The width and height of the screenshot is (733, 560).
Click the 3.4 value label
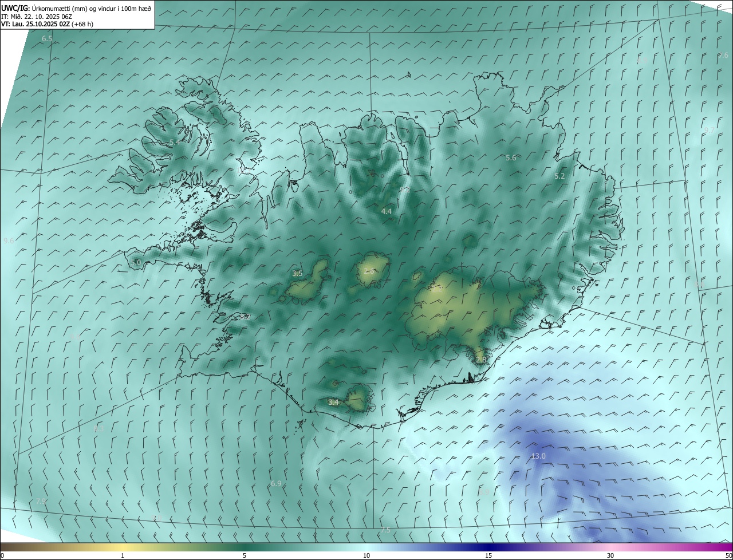[x=333, y=403]
